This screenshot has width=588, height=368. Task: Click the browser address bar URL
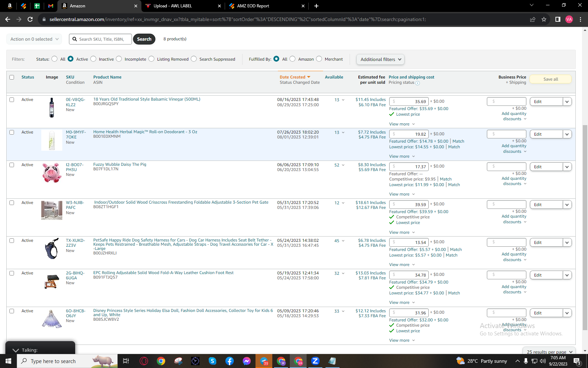[237, 19]
